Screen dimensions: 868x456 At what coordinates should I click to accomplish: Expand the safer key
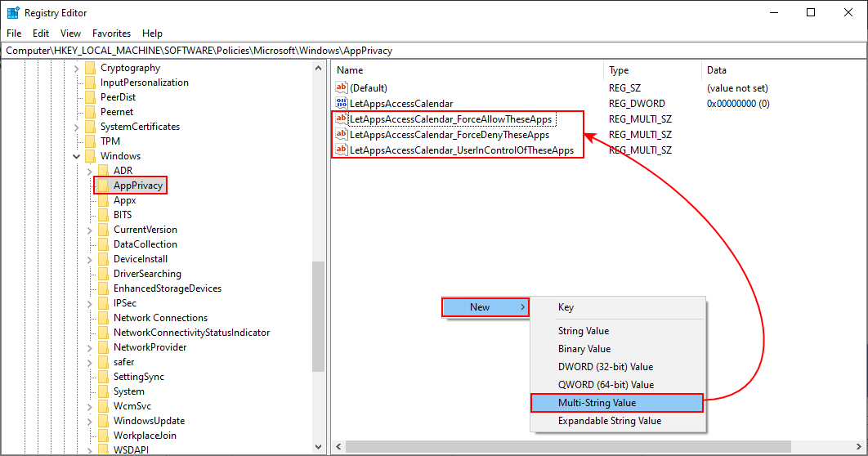(90, 363)
